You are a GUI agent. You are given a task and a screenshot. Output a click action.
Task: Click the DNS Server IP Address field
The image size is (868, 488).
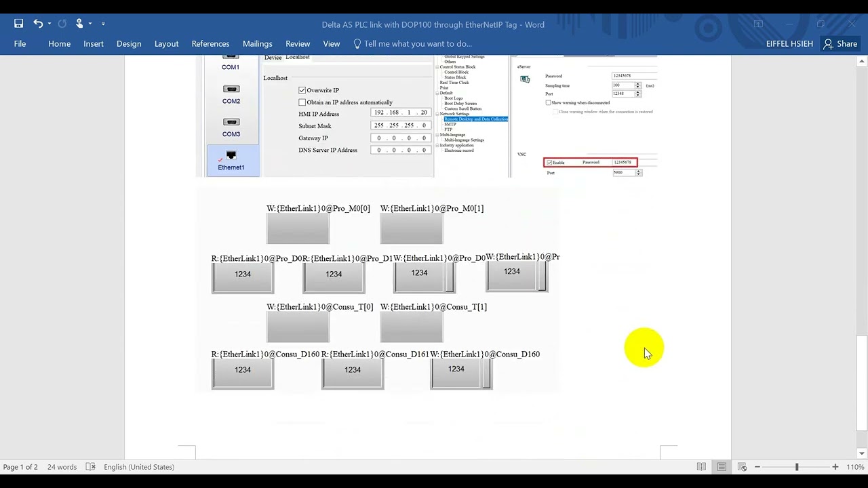point(401,150)
